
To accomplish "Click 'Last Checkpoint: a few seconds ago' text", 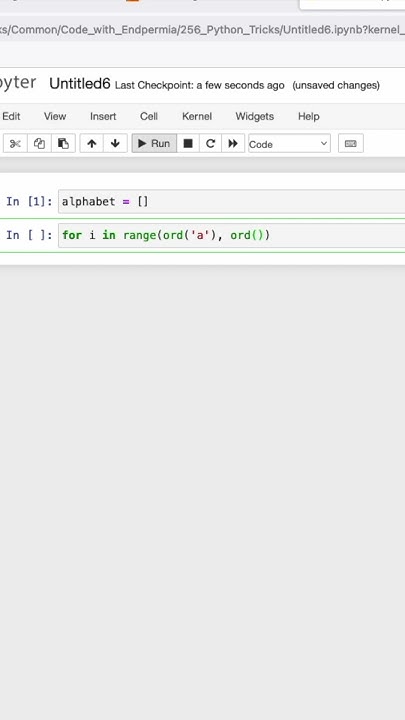I will [199, 85].
